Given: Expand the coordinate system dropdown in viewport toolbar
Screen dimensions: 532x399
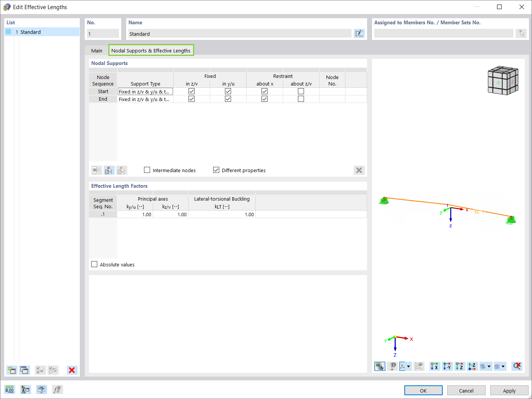Looking at the screenshot, I should click(409, 366).
